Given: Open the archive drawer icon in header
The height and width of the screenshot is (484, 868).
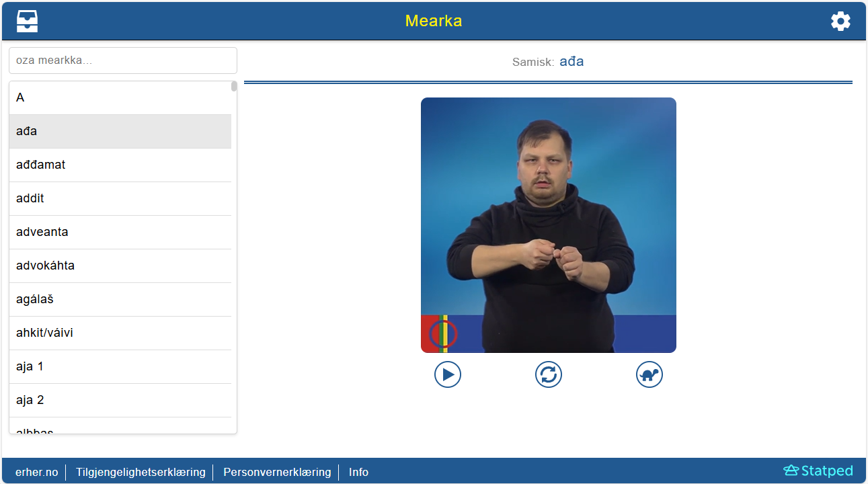Looking at the screenshot, I should click(28, 22).
